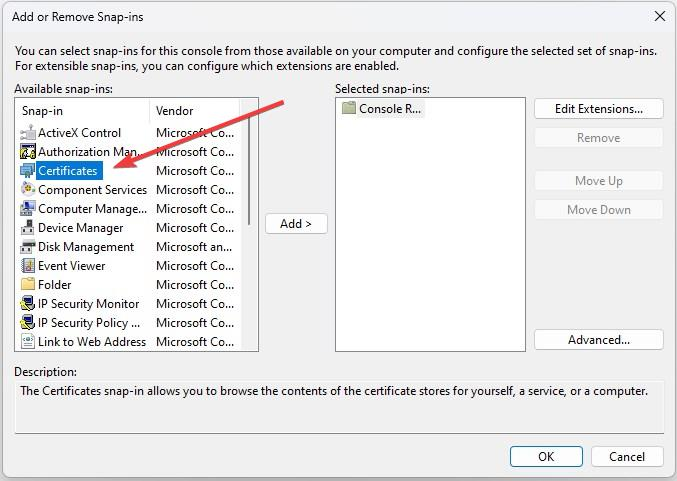Click the Add > button

point(296,224)
